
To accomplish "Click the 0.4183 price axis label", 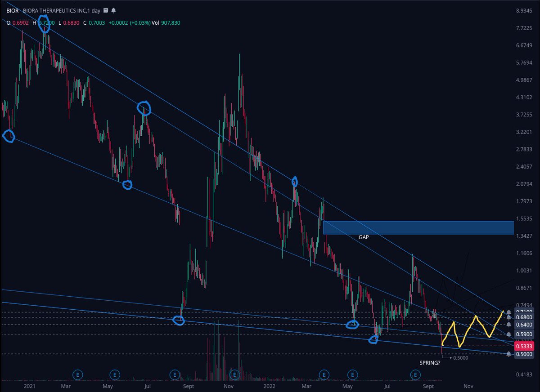I will [523, 374].
